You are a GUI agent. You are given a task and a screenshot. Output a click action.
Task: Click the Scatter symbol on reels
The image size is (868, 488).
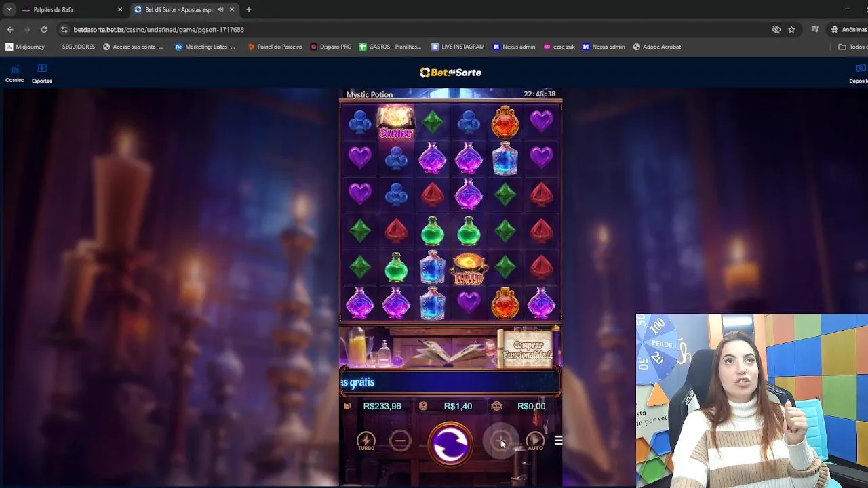396,122
